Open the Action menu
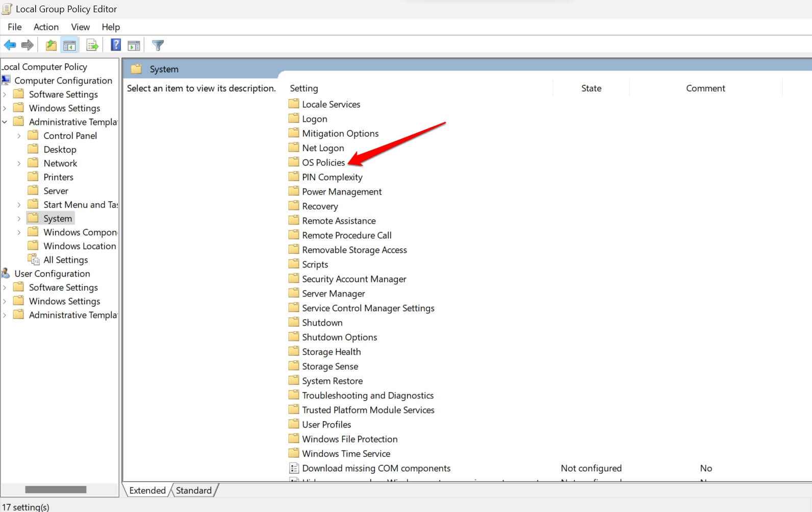This screenshot has height=512, width=812. click(46, 27)
